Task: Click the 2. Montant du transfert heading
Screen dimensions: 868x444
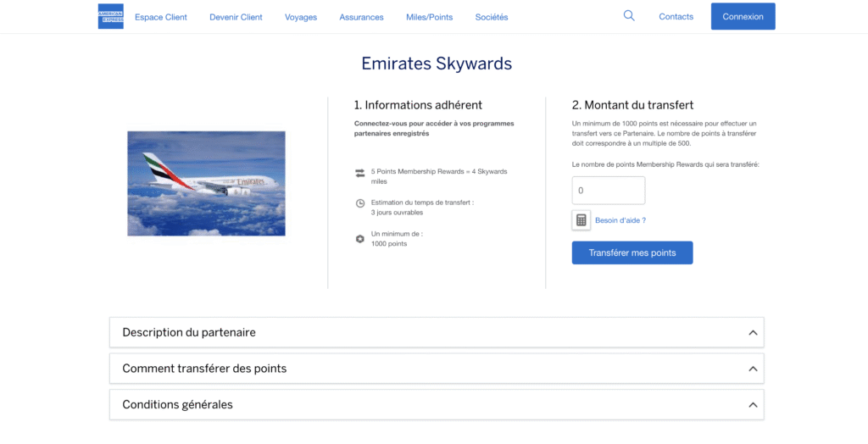Action: pyautogui.click(x=632, y=105)
